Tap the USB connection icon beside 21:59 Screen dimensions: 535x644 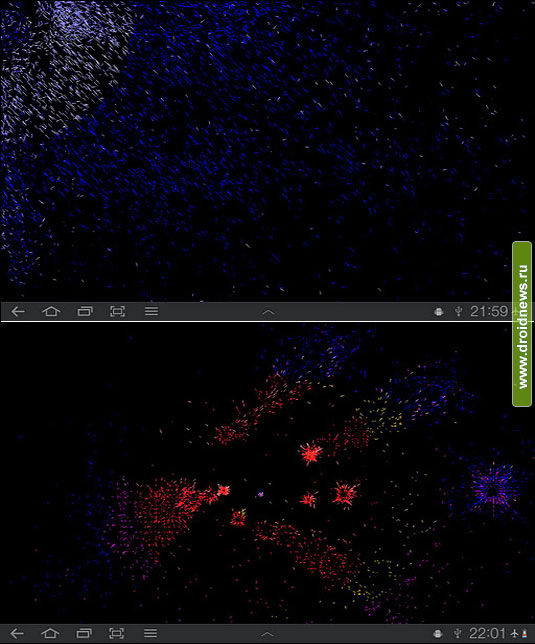459,312
